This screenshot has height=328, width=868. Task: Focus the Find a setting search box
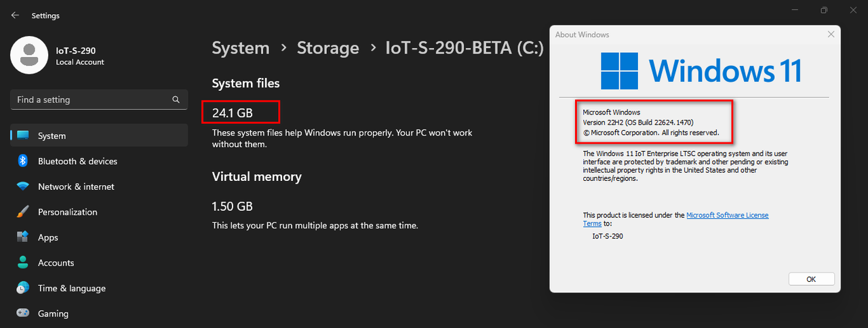pos(92,100)
